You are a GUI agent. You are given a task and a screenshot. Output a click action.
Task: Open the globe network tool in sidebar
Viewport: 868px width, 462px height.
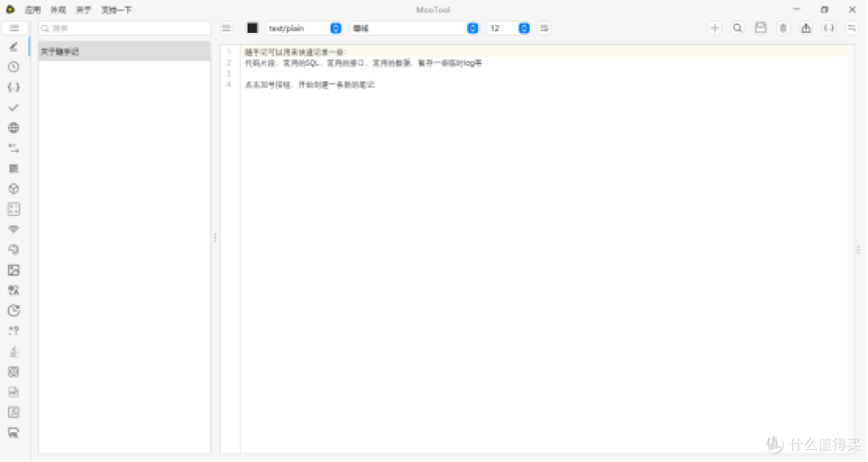(14, 128)
